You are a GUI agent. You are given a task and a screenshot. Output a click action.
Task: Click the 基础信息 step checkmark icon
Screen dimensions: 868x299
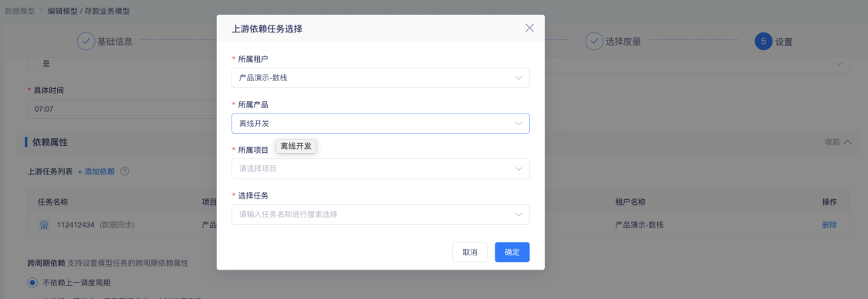click(x=86, y=41)
